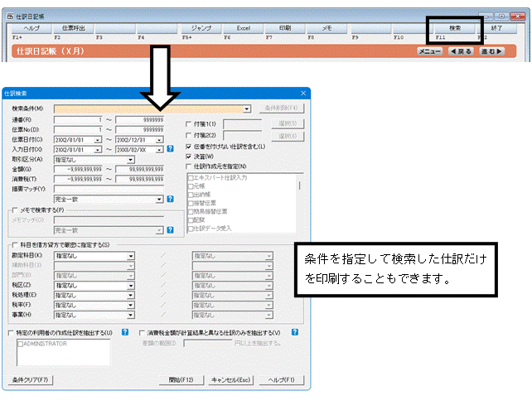The width and height of the screenshot is (532, 405).
Task: Close the 仕訳検索 dialog
Action: [303, 93]
